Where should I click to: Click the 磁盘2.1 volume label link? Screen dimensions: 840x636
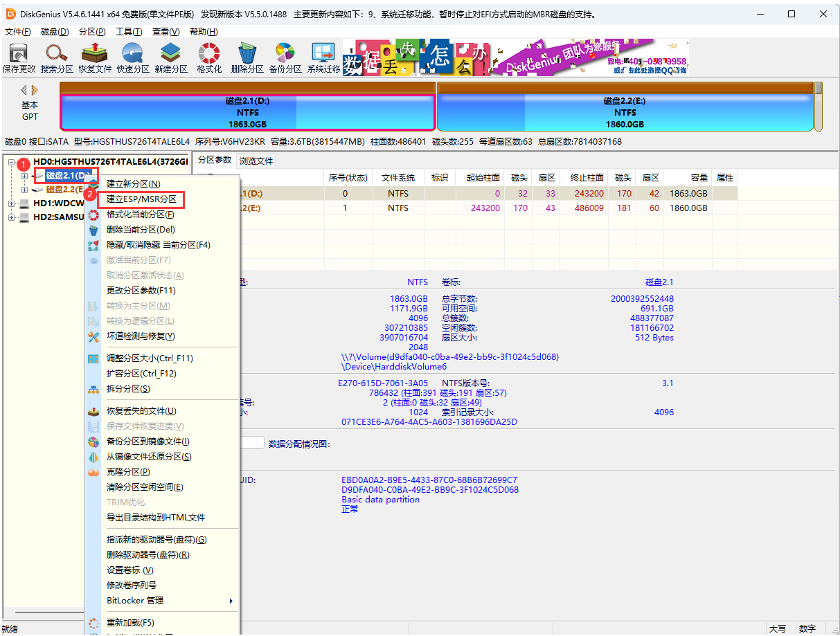[x=659, y=282]
